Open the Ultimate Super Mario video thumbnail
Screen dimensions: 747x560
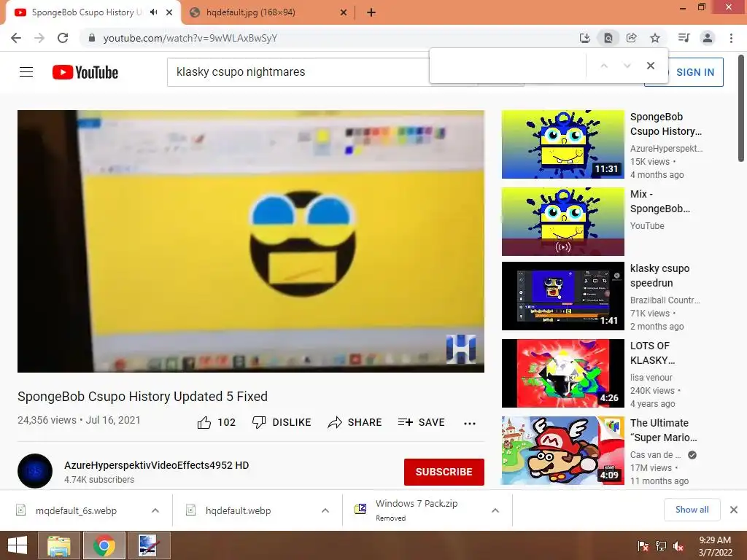point(562,451)
